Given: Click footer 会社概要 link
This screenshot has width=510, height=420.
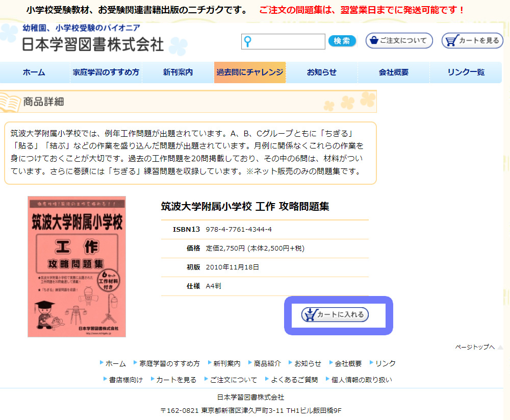Looking at the screenshot, I should (x=348, y=364).
